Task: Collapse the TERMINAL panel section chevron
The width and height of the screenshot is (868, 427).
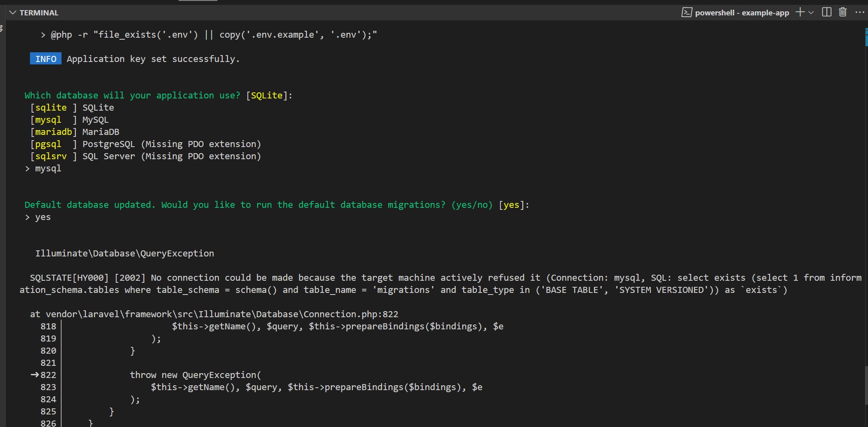Action: (x=13, y=13)
